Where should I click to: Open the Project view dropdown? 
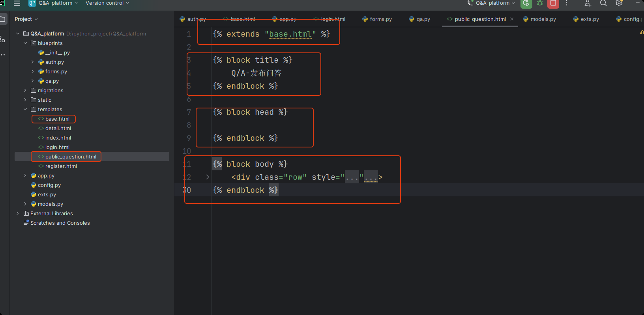pos(26,19)
